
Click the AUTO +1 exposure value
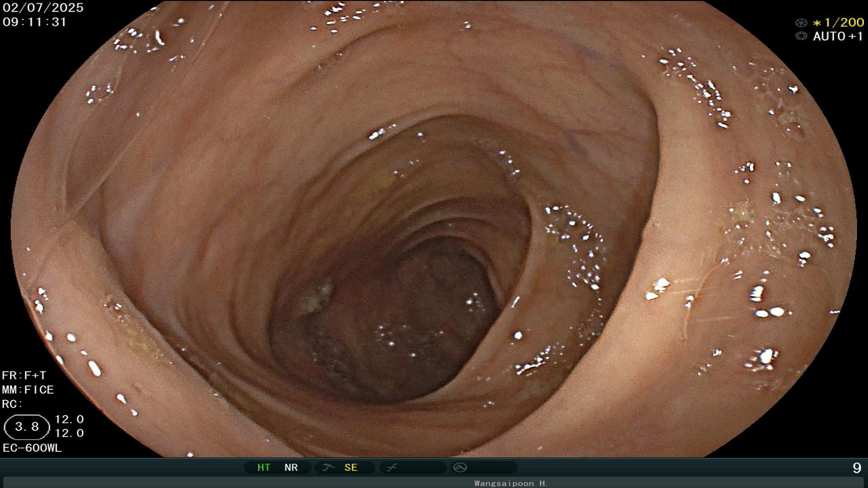(838, 37)
